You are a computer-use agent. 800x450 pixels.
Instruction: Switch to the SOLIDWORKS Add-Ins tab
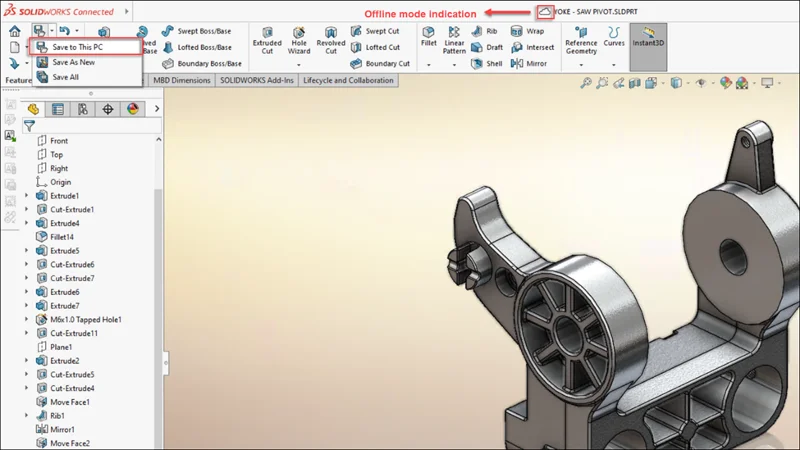257,80
